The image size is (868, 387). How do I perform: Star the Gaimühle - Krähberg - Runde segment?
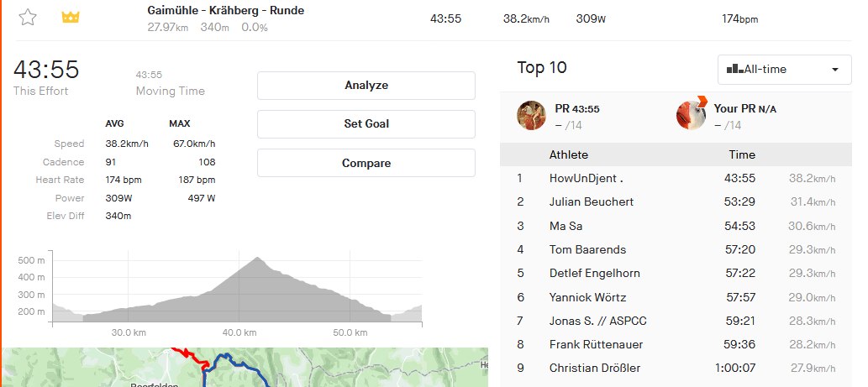(x=28, y=17)
